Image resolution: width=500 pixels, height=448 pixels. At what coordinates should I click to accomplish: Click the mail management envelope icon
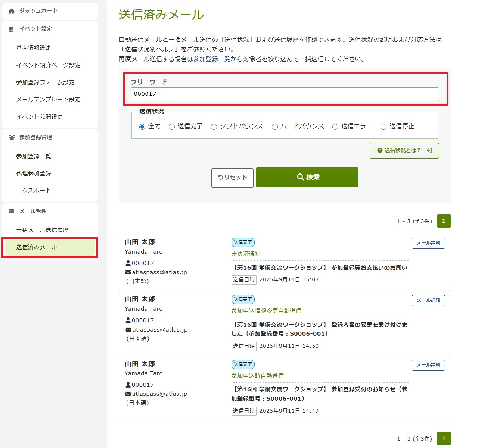[11, 211]
